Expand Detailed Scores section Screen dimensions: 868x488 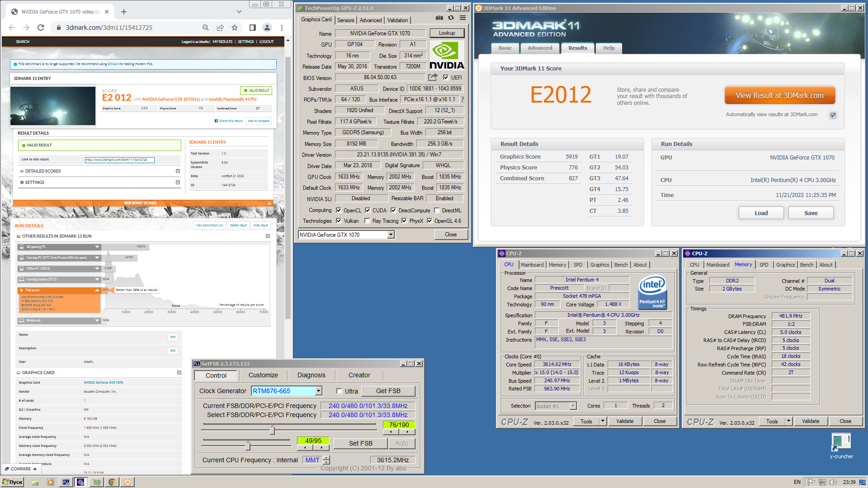pyautogui.click(x=178, y=171)
